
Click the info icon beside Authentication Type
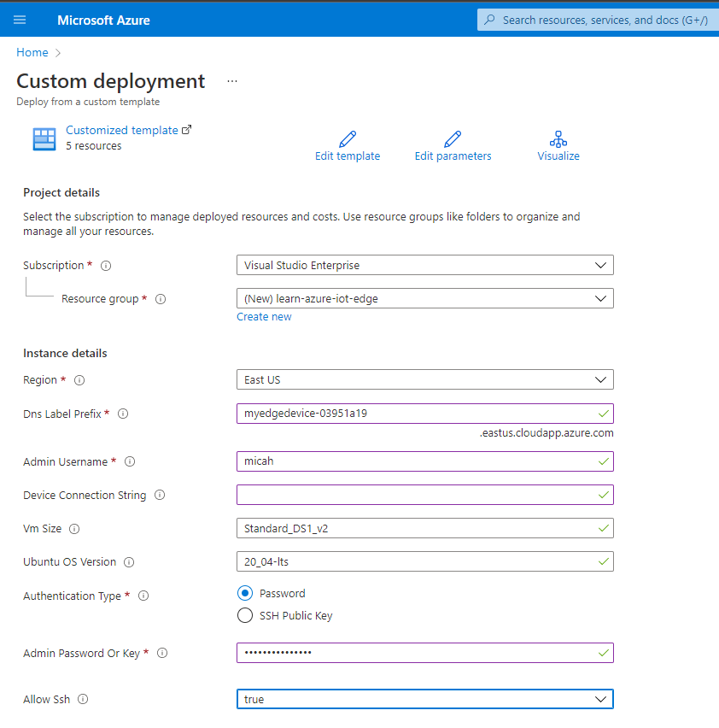142,596
